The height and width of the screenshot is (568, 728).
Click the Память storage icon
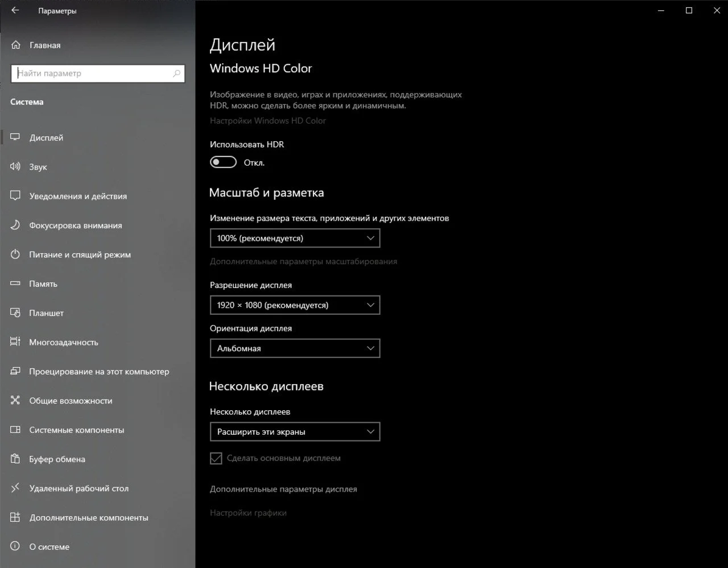pyautogui.click(x=15, y=283)
